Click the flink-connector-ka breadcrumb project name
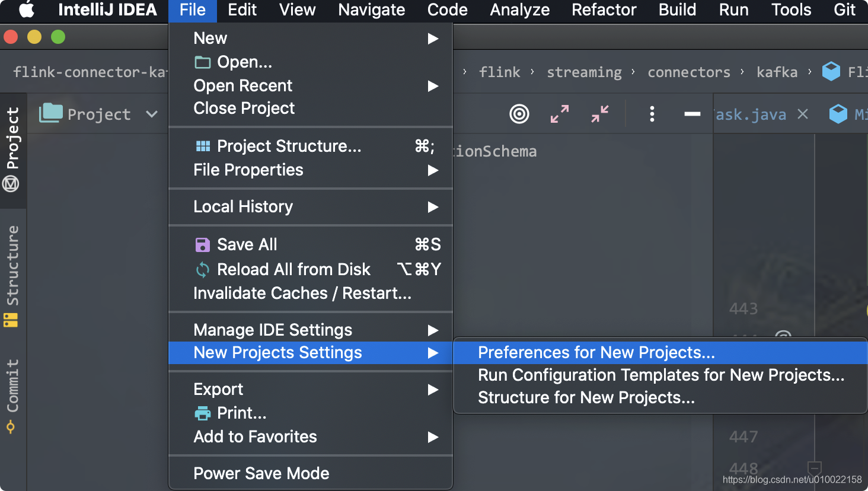868x491 pixels. (x=90, y=72)
